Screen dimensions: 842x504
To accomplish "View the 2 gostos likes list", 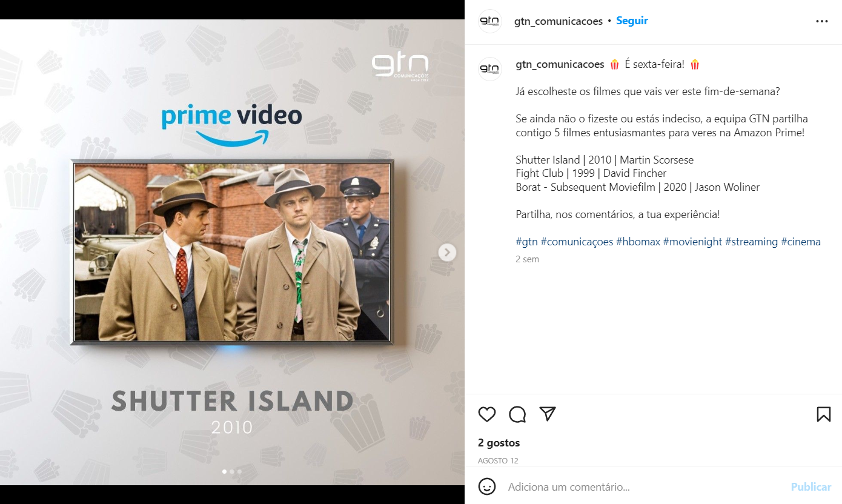I will tap(499, 443).
